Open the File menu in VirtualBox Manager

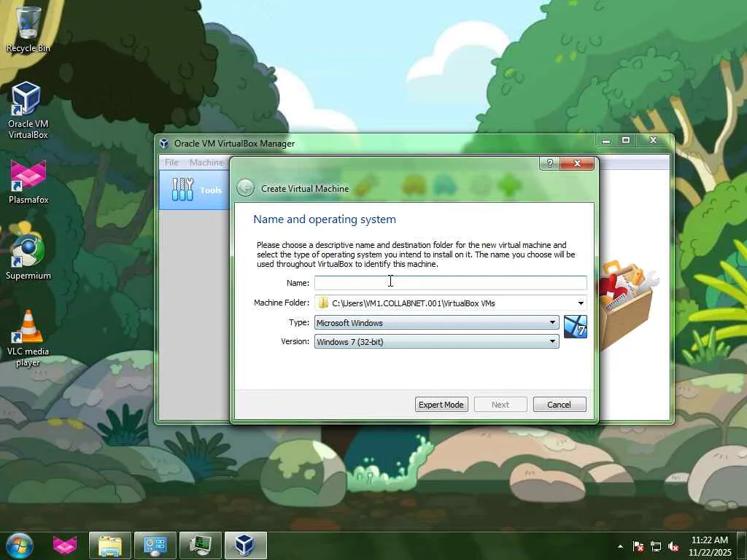(171, 163)
